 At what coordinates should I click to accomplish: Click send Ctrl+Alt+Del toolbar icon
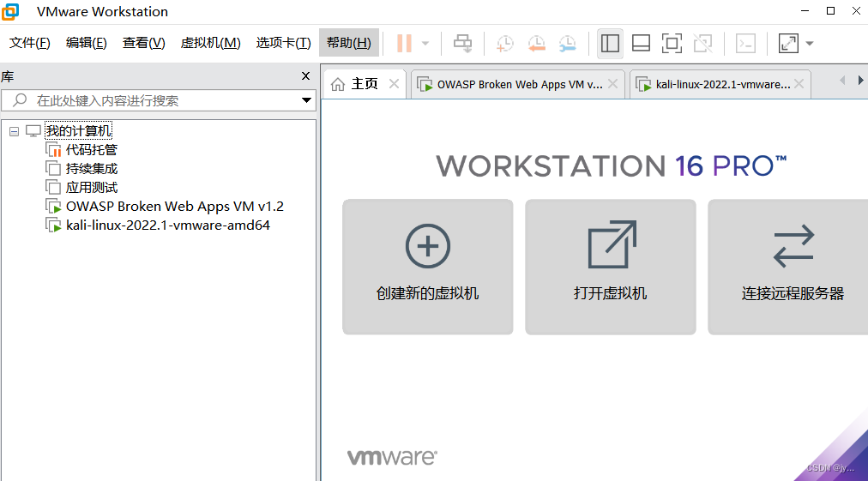click(463, 43)
